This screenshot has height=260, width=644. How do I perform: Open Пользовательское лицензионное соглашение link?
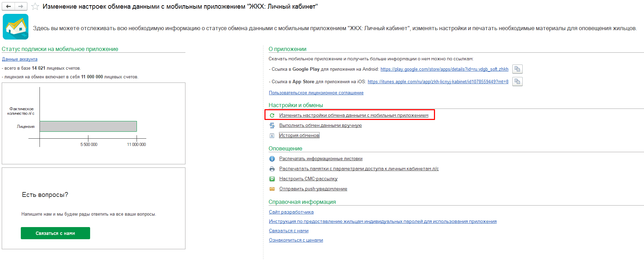(316, 93)
